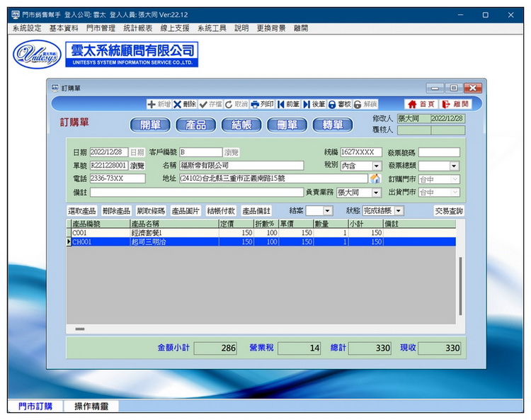The image size is (531, 420).
Task: Select the C001 經濟套餐1 row
Action: coord(261,233)
